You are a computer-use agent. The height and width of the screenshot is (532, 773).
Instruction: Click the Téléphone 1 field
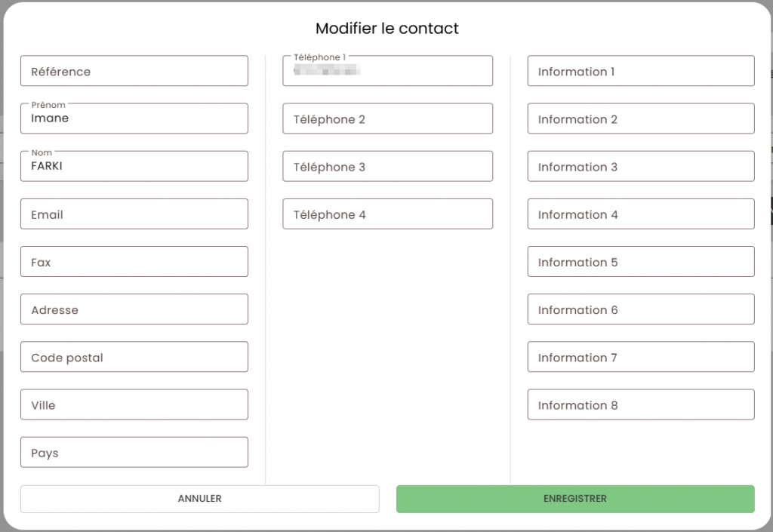[x=387, y=71]
